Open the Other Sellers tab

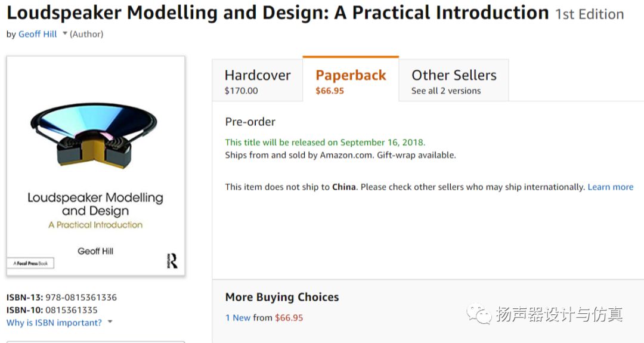[454, 81]
